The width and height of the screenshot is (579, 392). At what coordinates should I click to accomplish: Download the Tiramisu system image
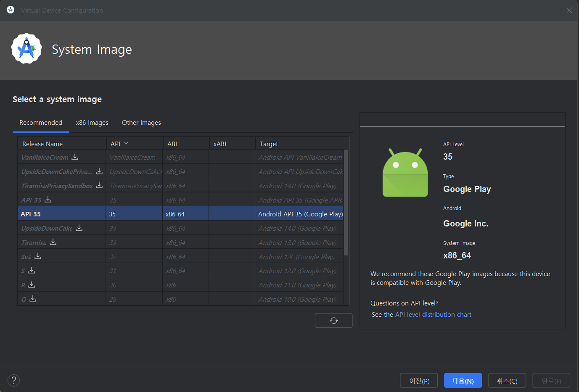click(53, 242)
